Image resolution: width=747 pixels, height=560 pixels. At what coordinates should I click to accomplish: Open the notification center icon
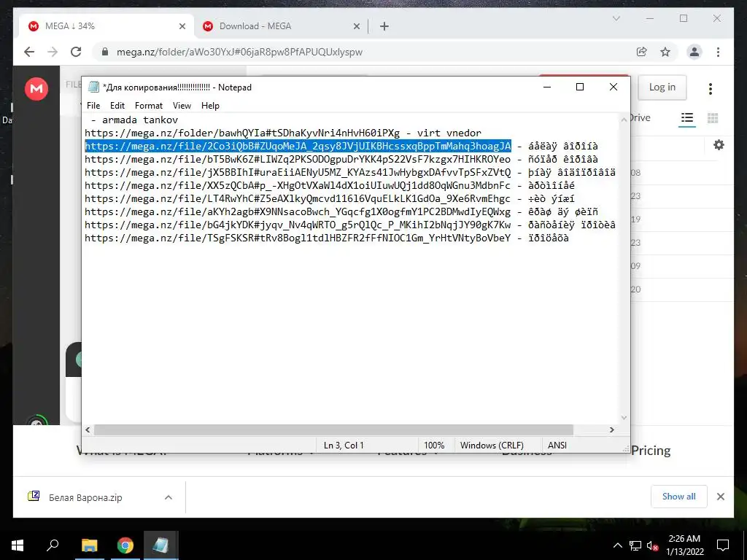tap(723, 545)
